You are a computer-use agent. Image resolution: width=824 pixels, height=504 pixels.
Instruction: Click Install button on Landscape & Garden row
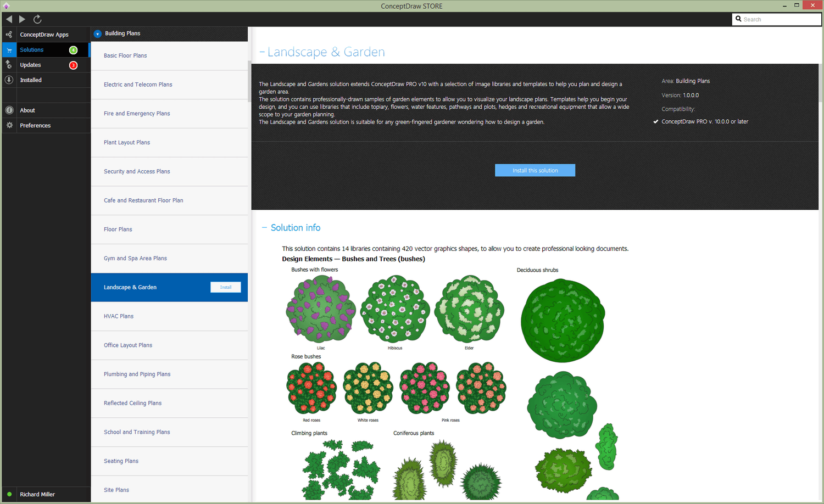(x=226, y=287)
